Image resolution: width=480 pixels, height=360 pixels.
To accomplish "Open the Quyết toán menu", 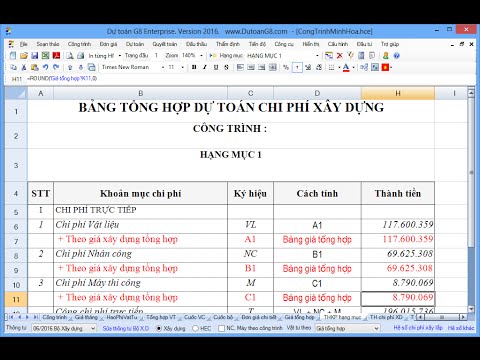I will pyautogui.click(x=165, y=44).
